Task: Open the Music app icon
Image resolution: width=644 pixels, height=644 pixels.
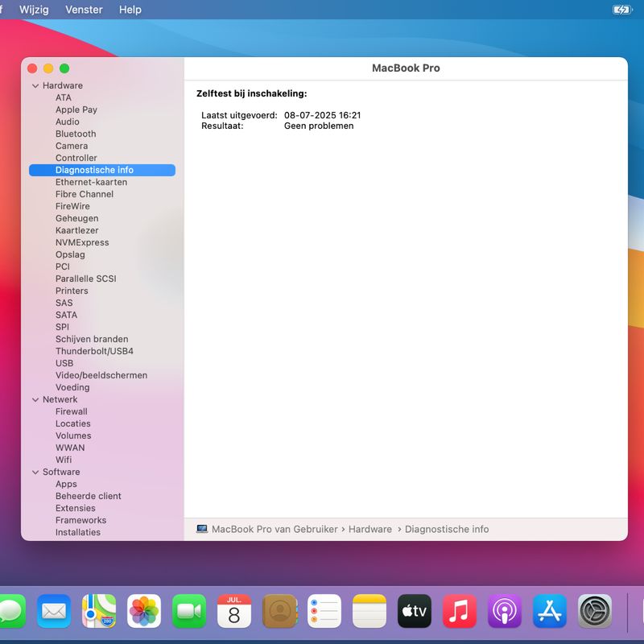Action: pyautogui.click(x=460, y=611)
